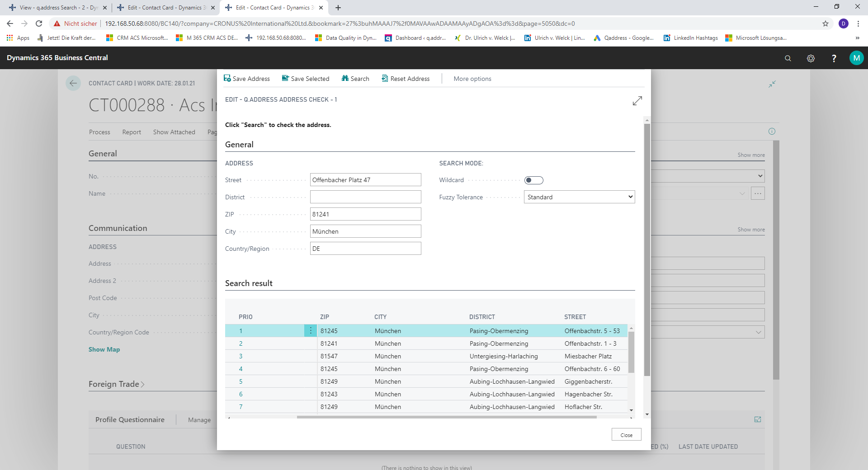Toggle the Wildcard search switch

pos(534,180)
